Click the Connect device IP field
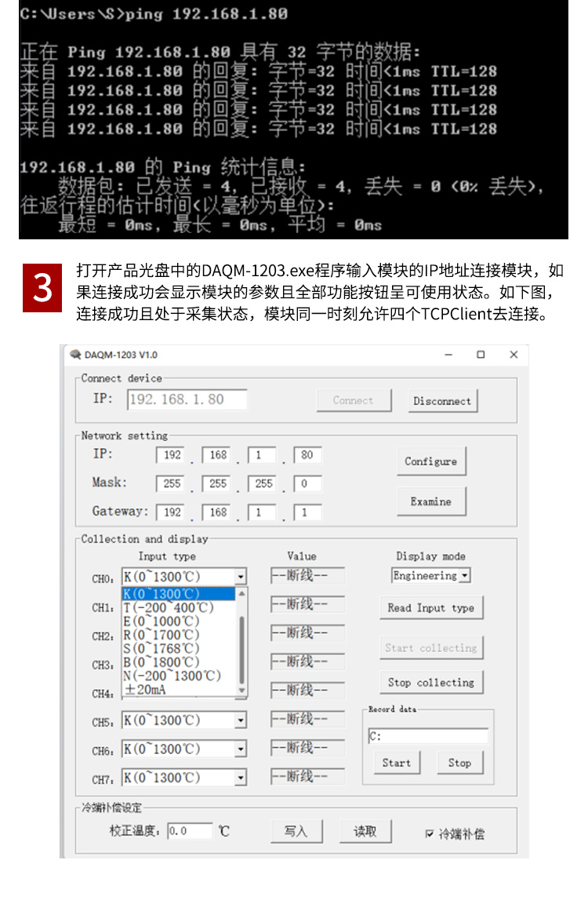Image resolution: width=588 pixels, height=900 pixels. pos(187,399)
